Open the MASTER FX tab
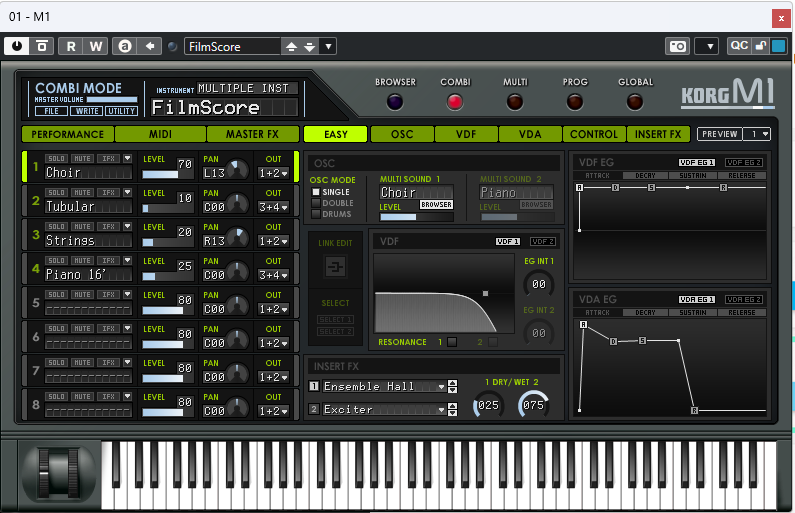Viewport: 795px width, 513px height. [252, 134]
